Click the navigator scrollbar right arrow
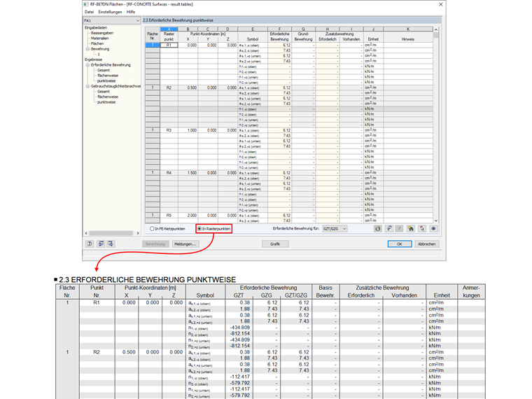Viewport: 532px width, 399px height. pyautogui.click(x=137, y=233)
